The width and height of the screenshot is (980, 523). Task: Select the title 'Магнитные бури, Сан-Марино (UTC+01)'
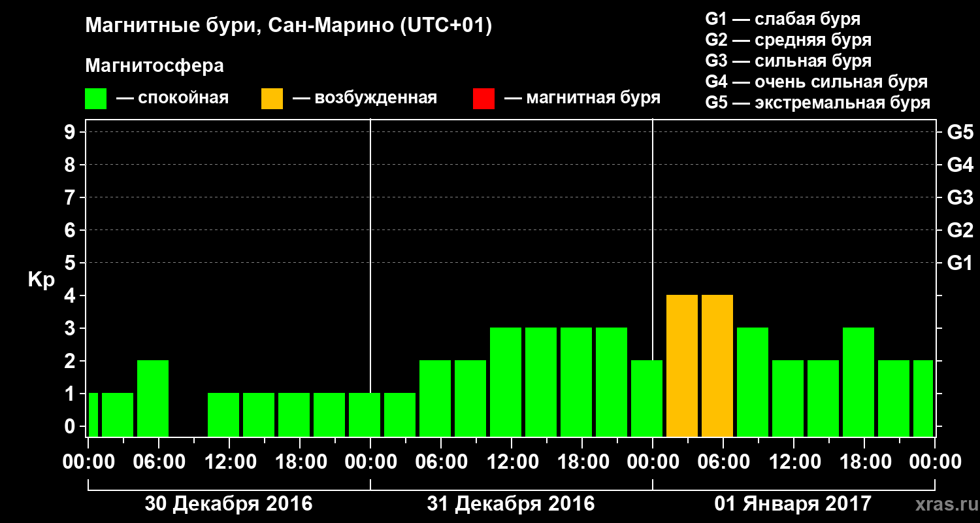click(288, 26)
